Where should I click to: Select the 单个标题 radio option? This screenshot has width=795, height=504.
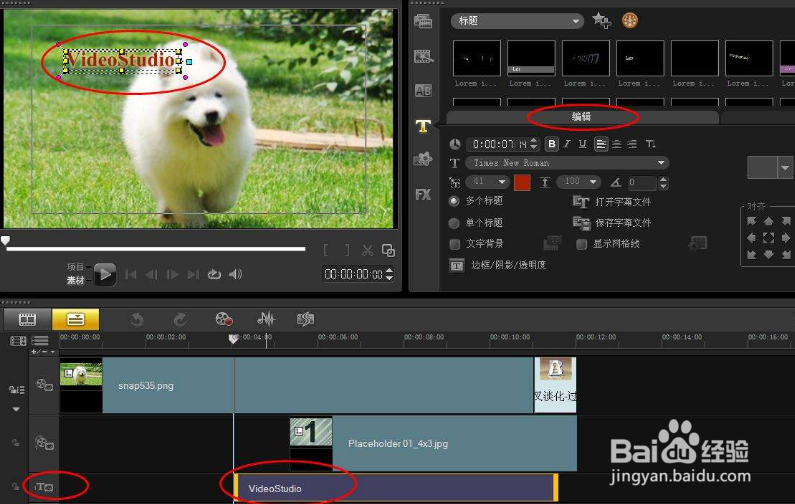coord(454,223)
